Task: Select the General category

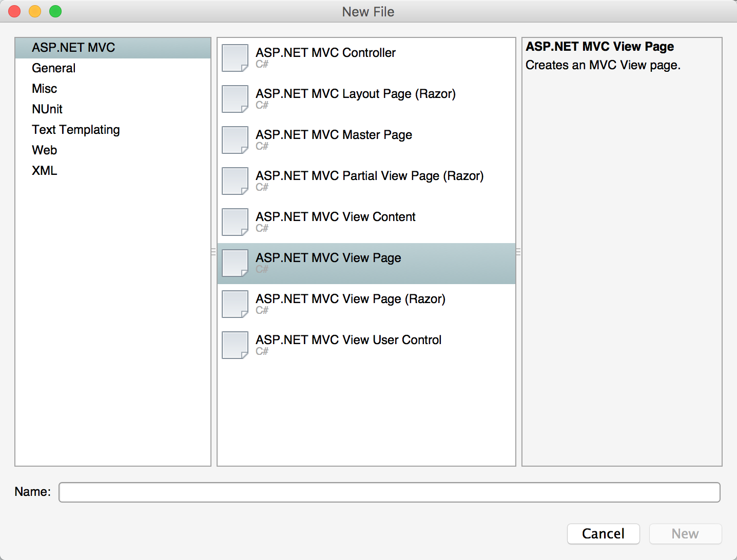Action: (113, 68)
